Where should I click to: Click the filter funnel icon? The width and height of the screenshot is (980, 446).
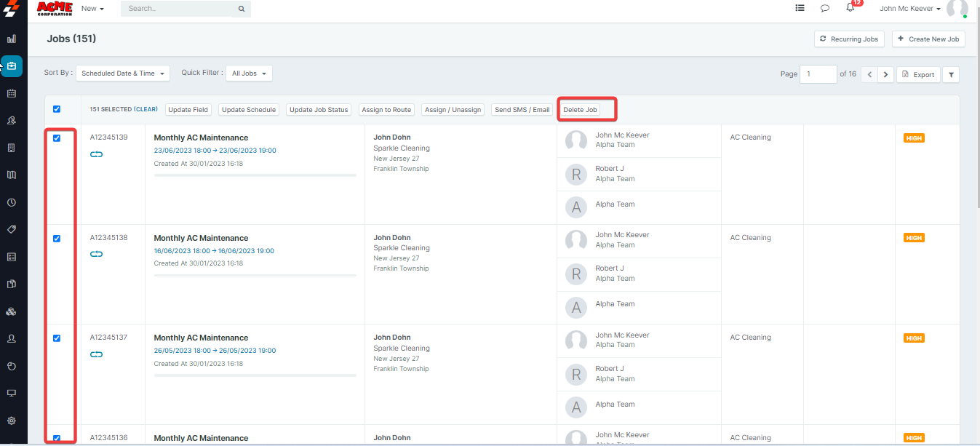pos(951,74)
